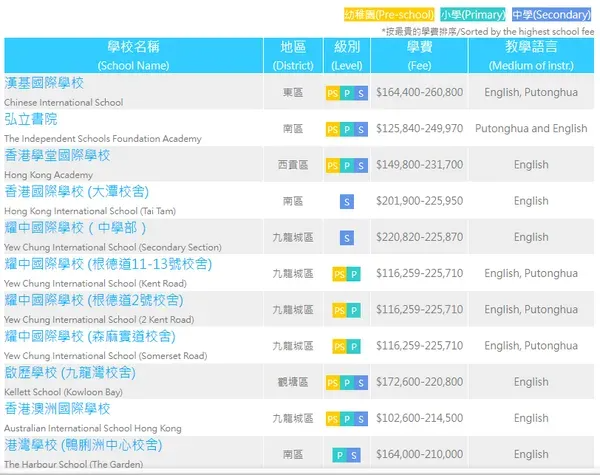Sort by the District column header
This screenshot has width=600, height=475.
pyautogui.click(x=293, y=55)
